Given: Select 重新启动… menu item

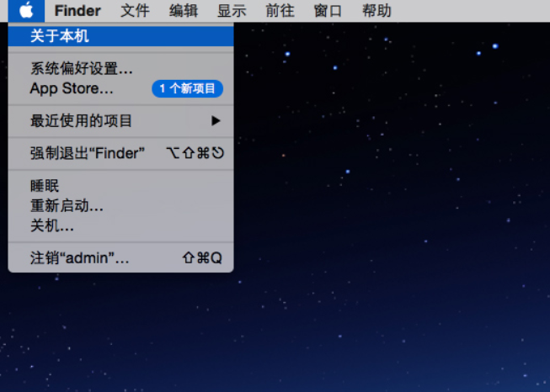Looking at the screenshot, I should pos(120,205).
